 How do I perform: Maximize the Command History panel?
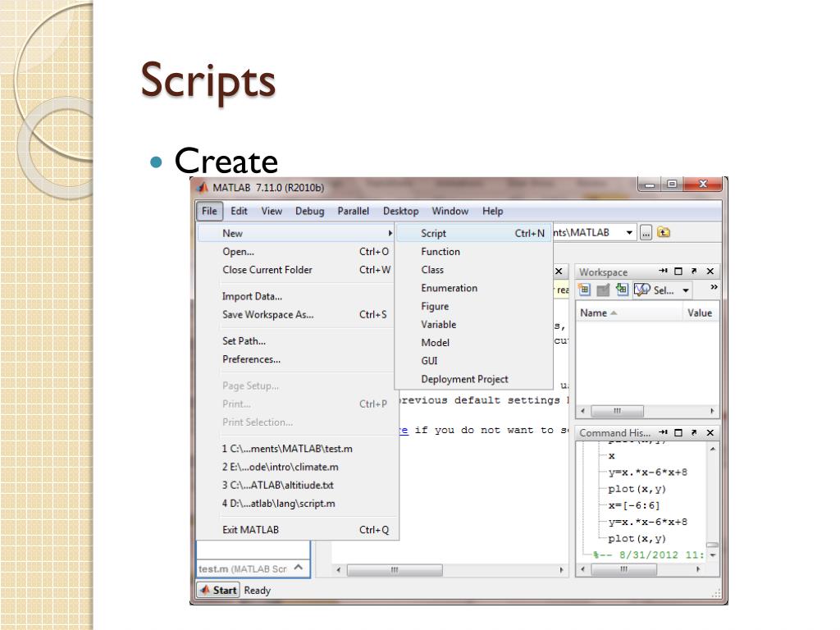click(678, 432)
